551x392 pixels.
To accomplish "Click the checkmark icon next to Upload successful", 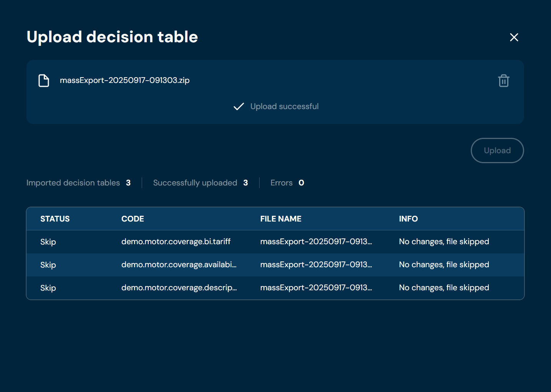I will click(x=238, y=107).
